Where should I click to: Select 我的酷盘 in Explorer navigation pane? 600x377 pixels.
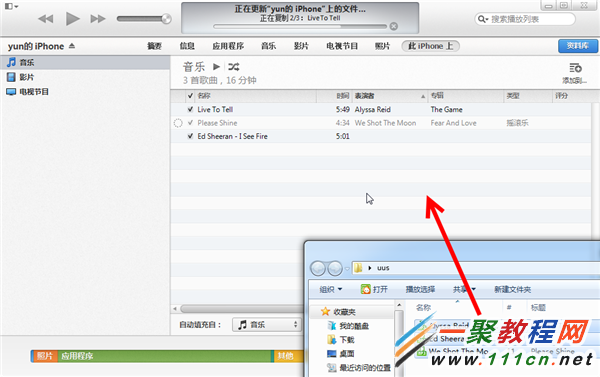click(x=354, y=326)
